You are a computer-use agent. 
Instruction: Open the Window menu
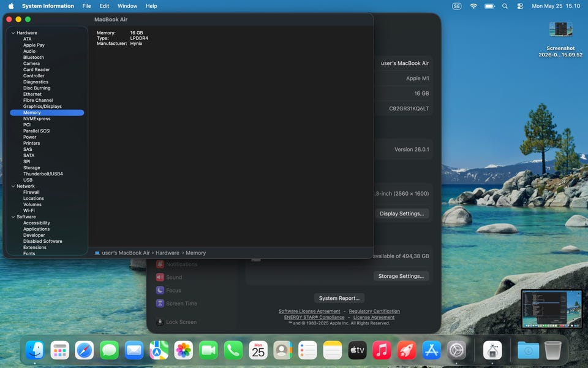pyautogui.click(x=127, y=6)
